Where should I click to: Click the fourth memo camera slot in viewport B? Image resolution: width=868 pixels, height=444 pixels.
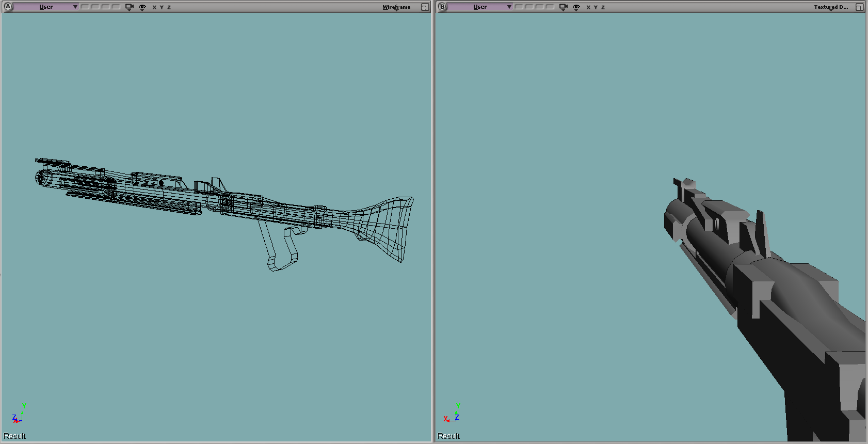coord(550,7)
